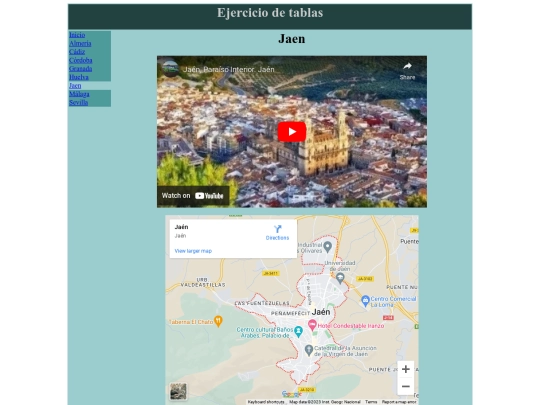Screen dimensions: 540x405
Task: Go to the Almería page
Action: click(x=80, y=43)
